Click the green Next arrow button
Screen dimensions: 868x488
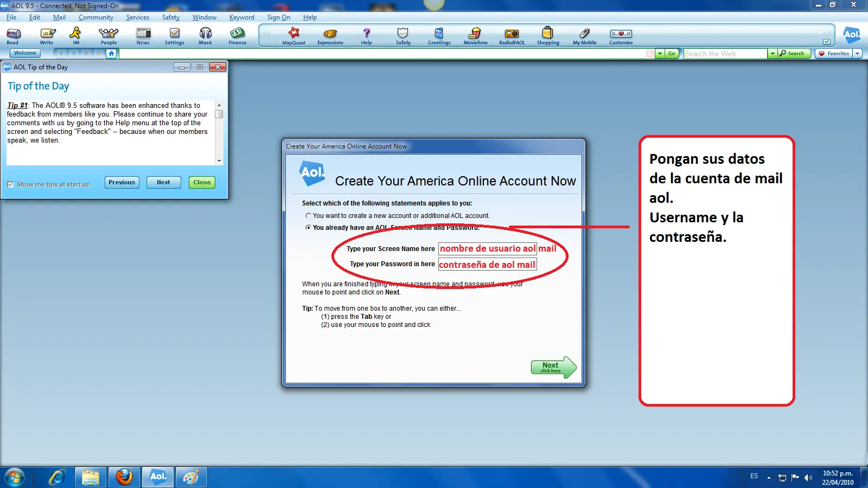(553, 368)
